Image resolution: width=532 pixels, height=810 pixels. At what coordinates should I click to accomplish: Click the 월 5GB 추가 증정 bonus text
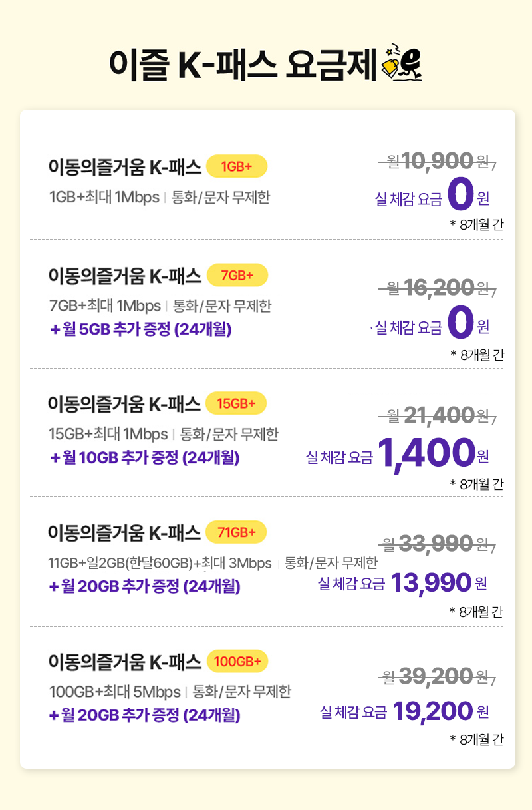tap(140, 329)
